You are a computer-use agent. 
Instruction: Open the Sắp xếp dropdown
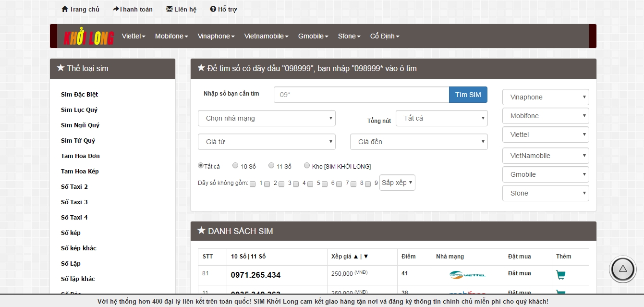[397, 183]
